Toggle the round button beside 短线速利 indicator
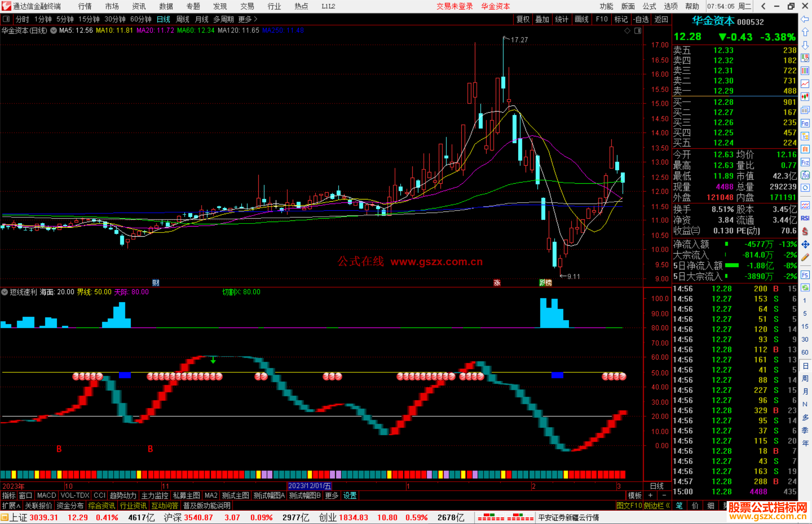Viewport: 812px width, 524px height. coord(5,292)
